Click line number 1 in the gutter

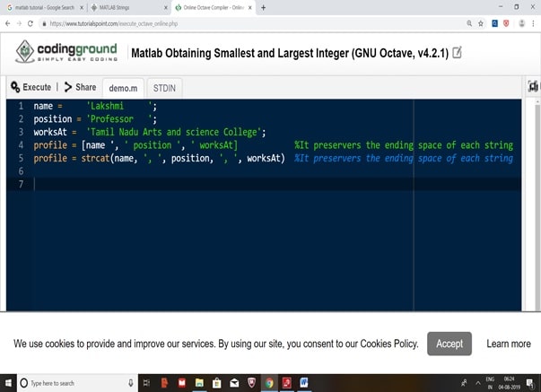[x=21, y=106]
